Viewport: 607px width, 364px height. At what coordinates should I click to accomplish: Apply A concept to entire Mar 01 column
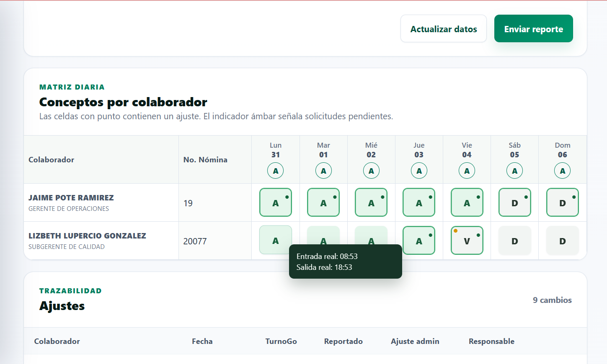click(323, 171)
